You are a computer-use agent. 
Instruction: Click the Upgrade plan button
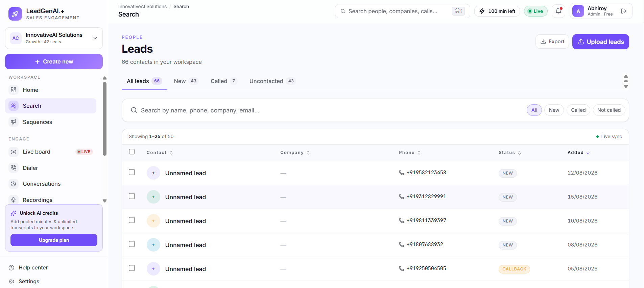pos(54,240)
